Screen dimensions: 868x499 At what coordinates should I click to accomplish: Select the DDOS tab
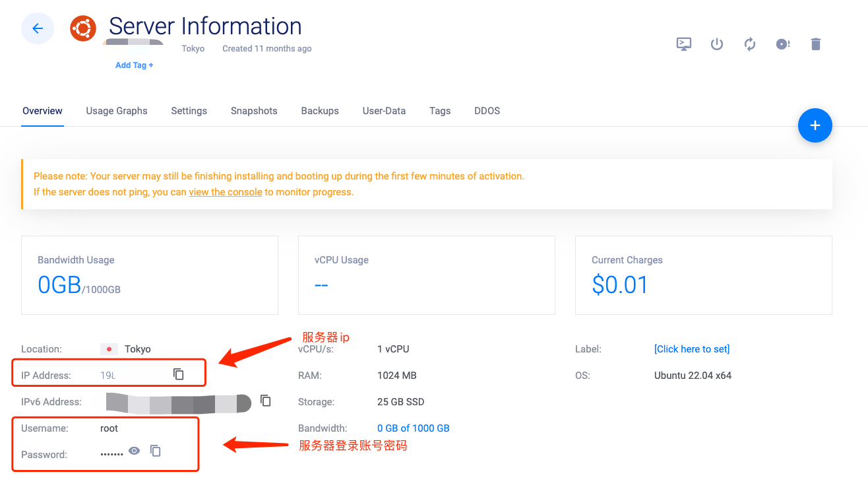tap(487, 111)
